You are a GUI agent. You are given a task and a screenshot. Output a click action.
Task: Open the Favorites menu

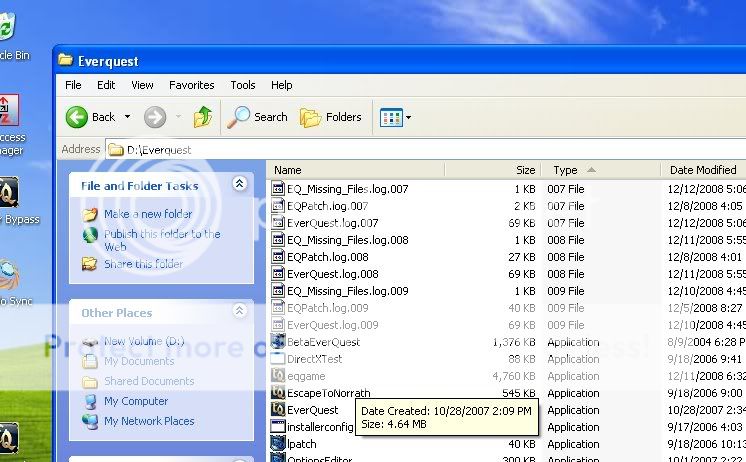[x=191, y=85]
